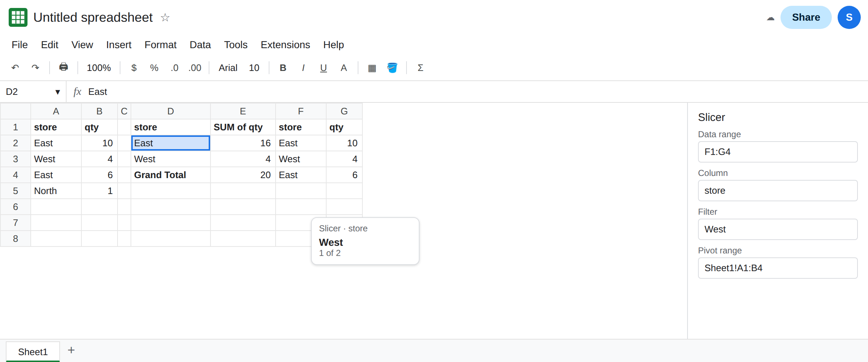
Task: Open the Format menu
Action: (160, 45)
